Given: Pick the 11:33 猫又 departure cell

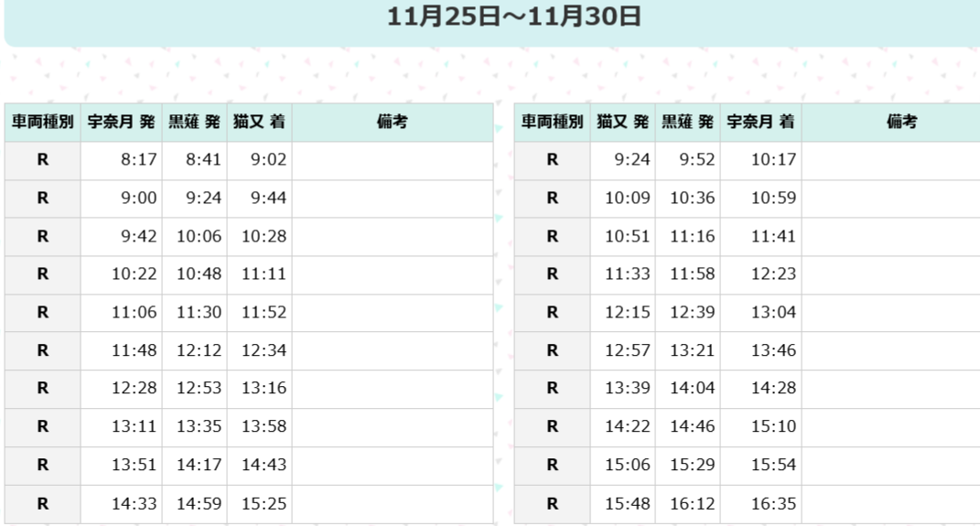Looking at the screenshot, I should (x=627, y=274).
